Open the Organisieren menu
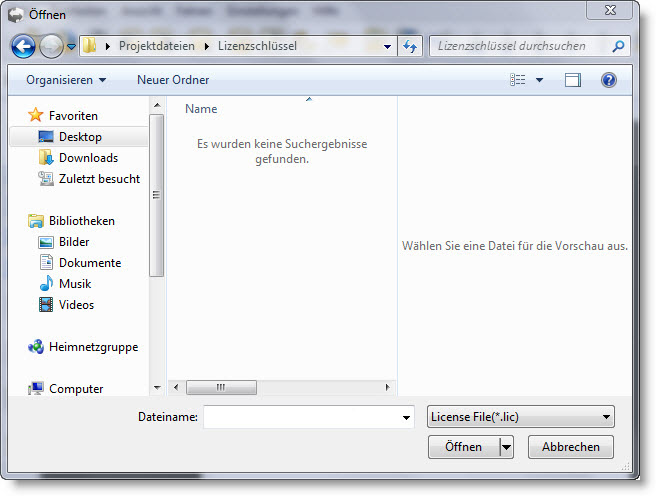The height and width of the screenshot is (496, 656). [66, 80]
